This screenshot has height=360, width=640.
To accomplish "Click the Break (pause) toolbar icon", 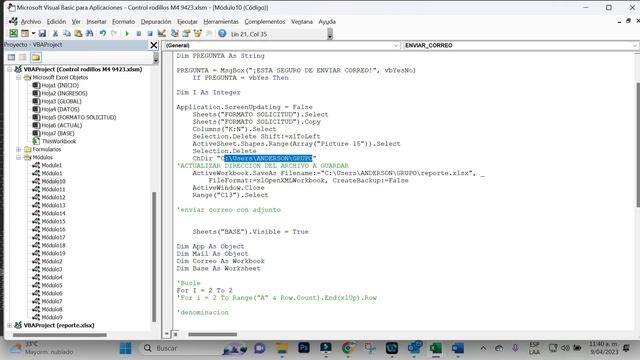I will pos(139,33).
